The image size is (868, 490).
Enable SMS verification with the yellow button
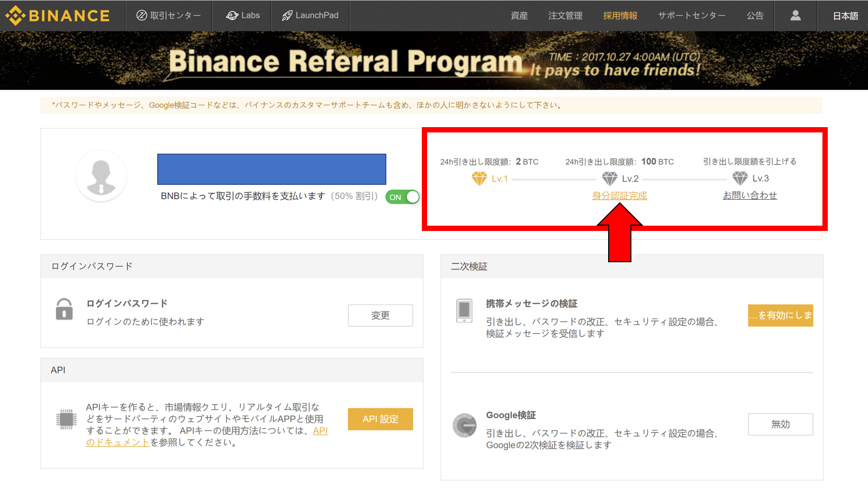780,315
